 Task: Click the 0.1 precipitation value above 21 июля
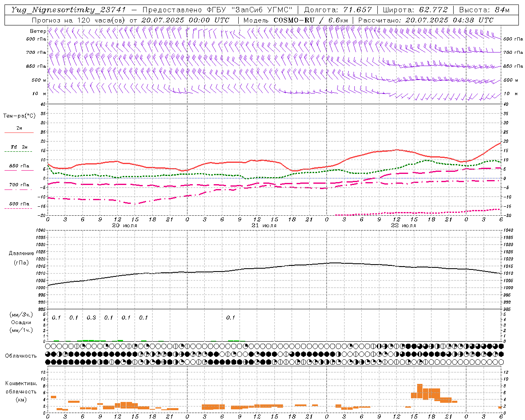tap(231, 317)
